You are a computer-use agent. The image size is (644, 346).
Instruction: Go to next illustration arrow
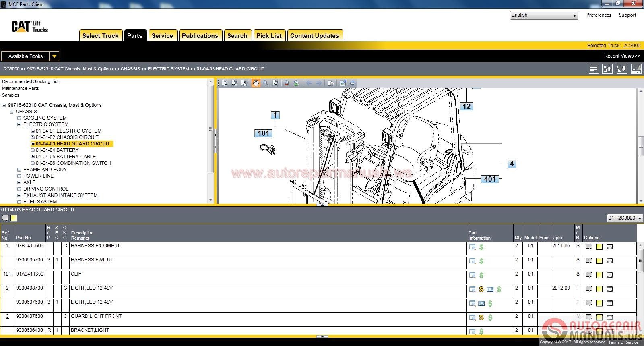point(319,83)
